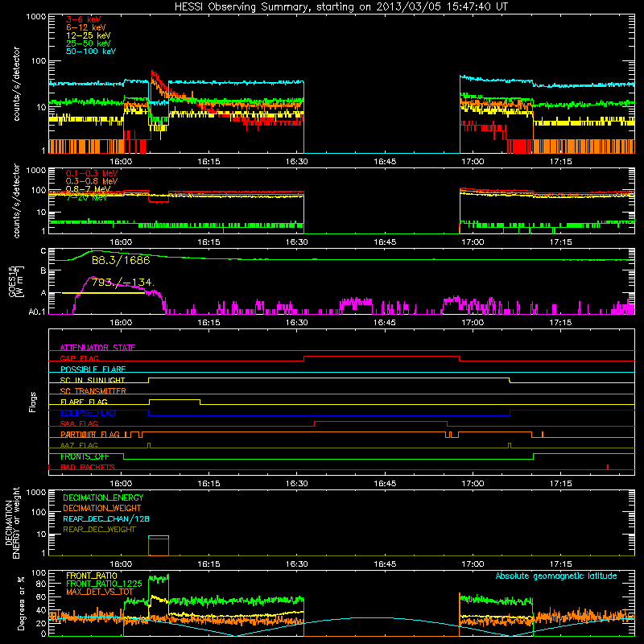644x644 pixels.
Task: Click the GOES15 axis label
Action: [15, 282]
